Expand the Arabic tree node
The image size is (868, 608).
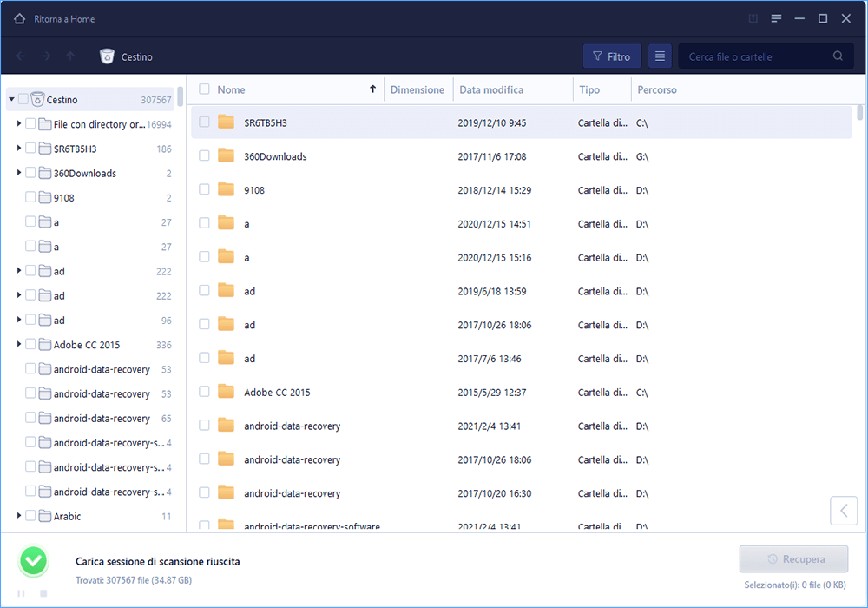click(x=19, y=516)
